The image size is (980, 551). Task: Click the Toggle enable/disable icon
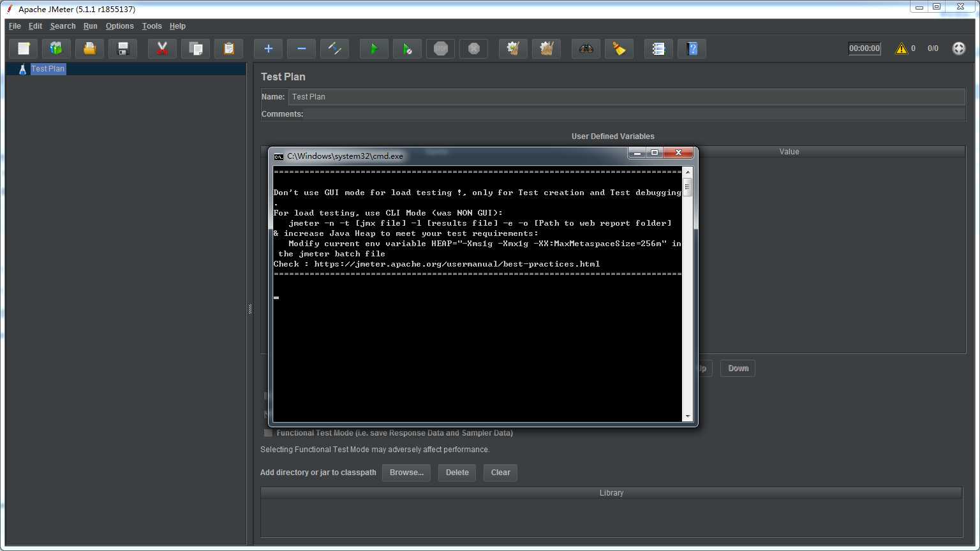tap(335, 48)
